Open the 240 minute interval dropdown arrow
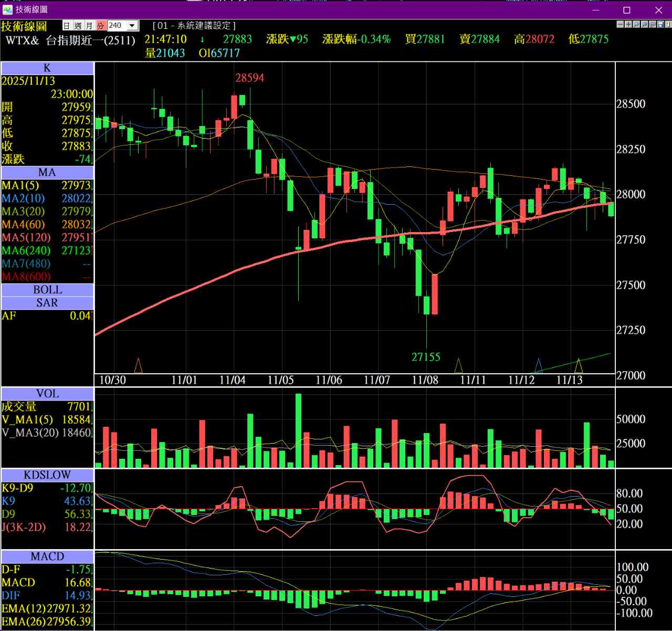 click(x=133, y=25)
